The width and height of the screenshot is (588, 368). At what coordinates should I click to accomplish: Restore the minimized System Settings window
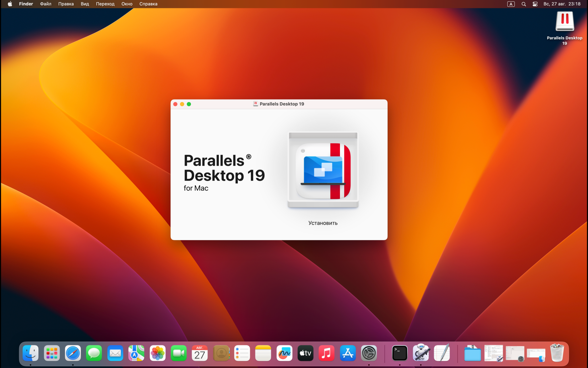(515, 354)
